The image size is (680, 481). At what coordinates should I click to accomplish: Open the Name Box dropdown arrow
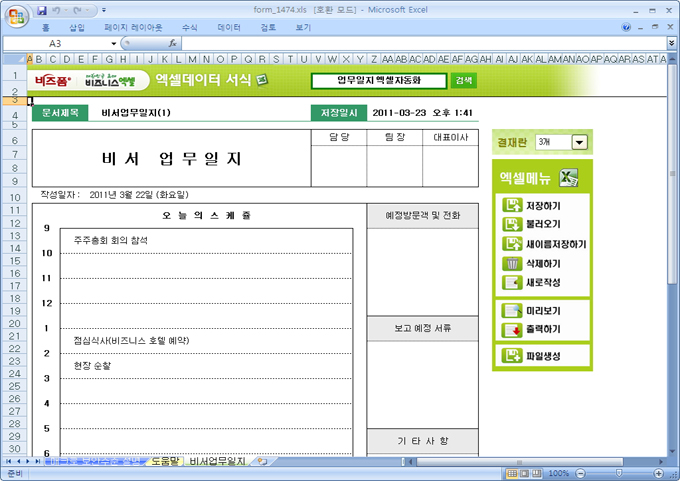pos(114,43)
